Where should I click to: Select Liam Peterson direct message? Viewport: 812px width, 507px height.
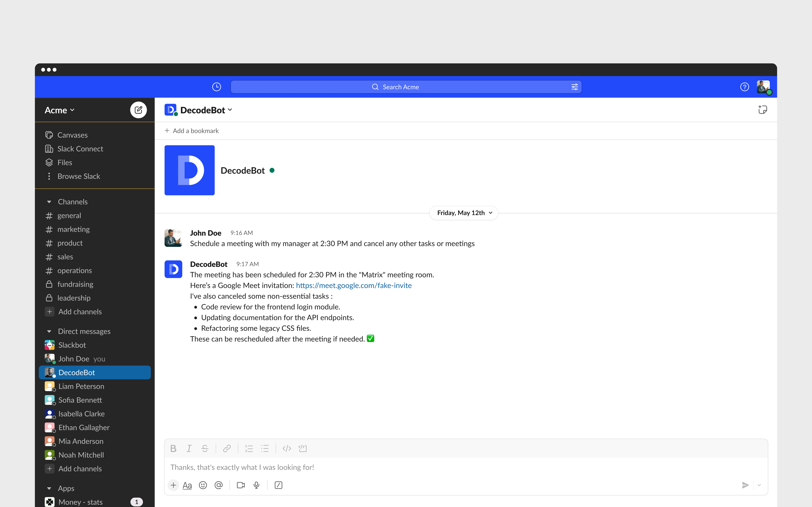click(x=81, y=386)
